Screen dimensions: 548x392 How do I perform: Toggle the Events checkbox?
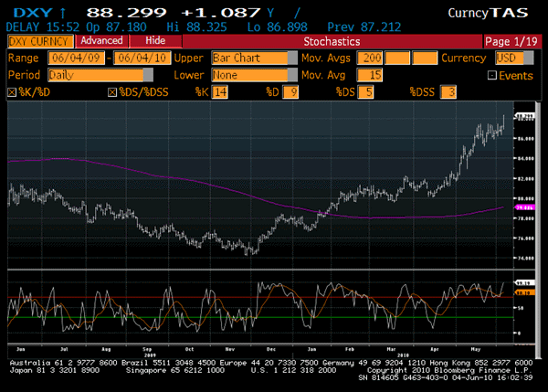pos(493,75)
